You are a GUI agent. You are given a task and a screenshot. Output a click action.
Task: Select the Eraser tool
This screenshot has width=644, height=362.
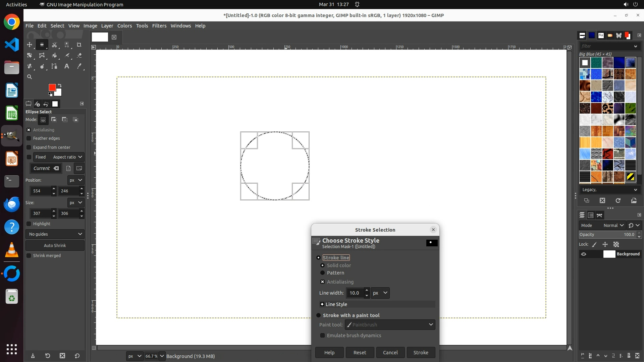tap(79, 55)
